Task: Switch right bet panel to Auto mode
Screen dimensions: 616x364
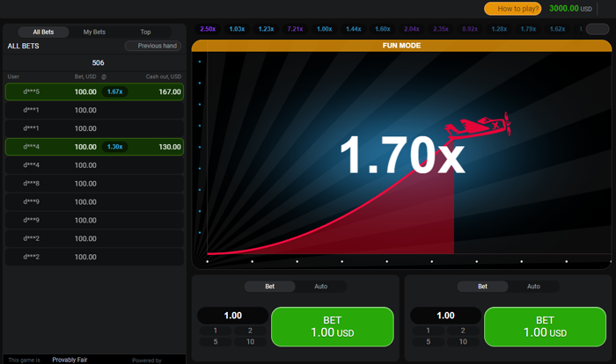Action: [x=533, y=287]
